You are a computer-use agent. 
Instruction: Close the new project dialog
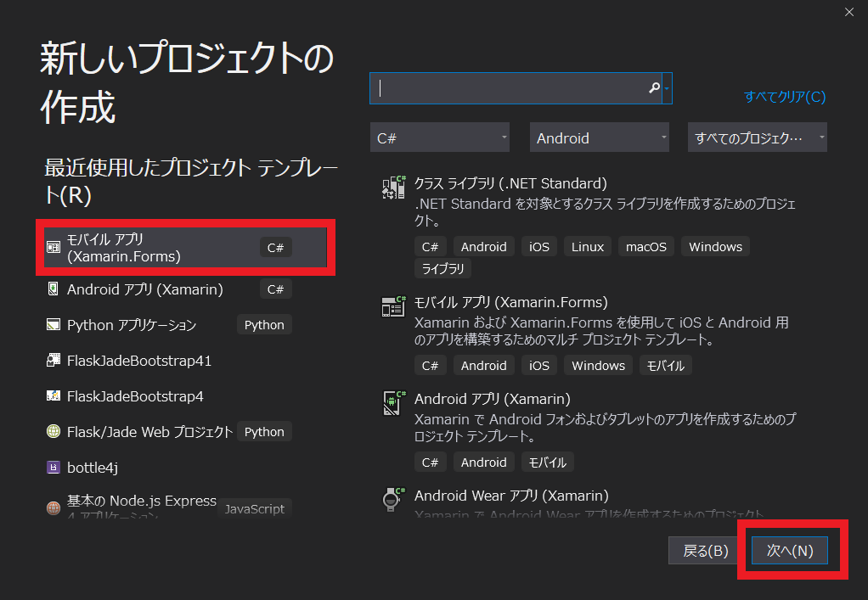coord(849,12)
